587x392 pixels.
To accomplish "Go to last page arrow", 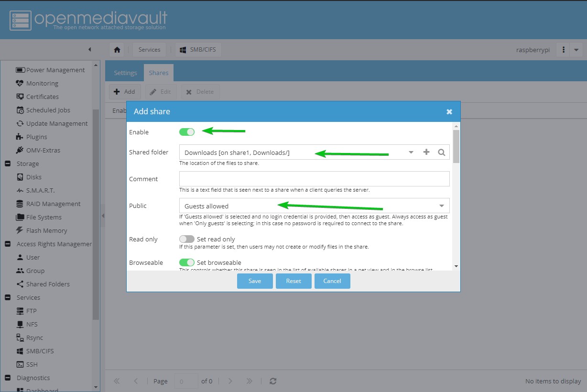I will coord(249,381).
